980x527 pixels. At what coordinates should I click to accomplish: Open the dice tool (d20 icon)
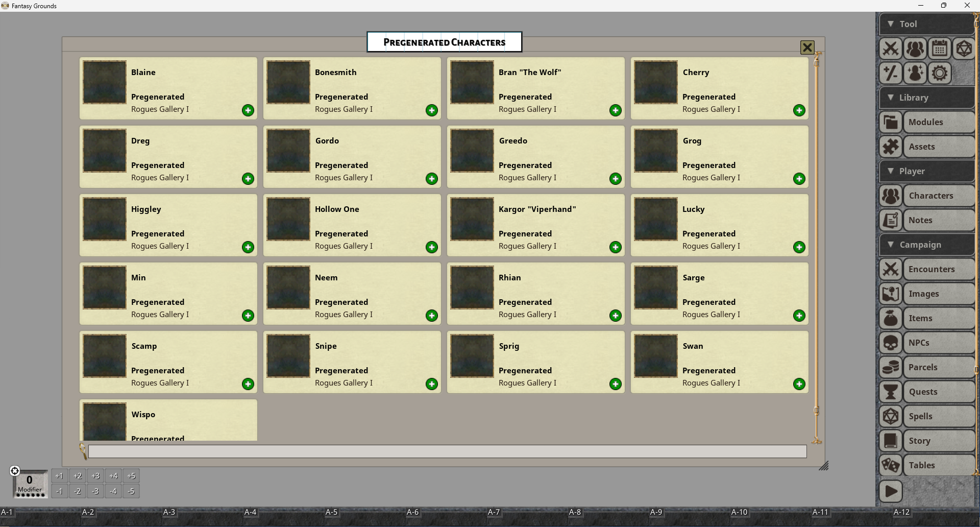964,49
